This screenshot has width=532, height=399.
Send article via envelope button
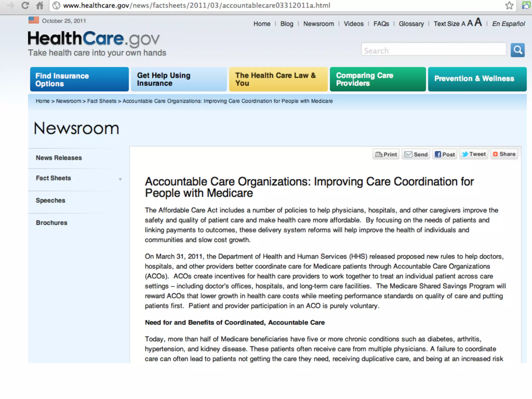(x=416, y=154)
